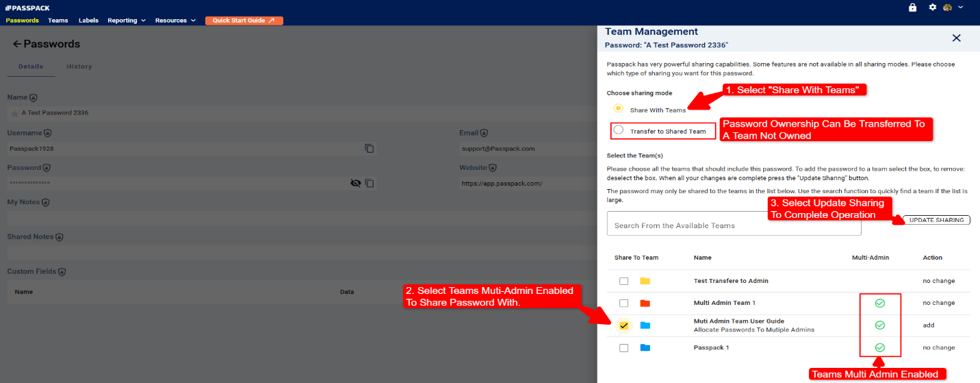Open settings gear in top bar

tap(932, 7)
